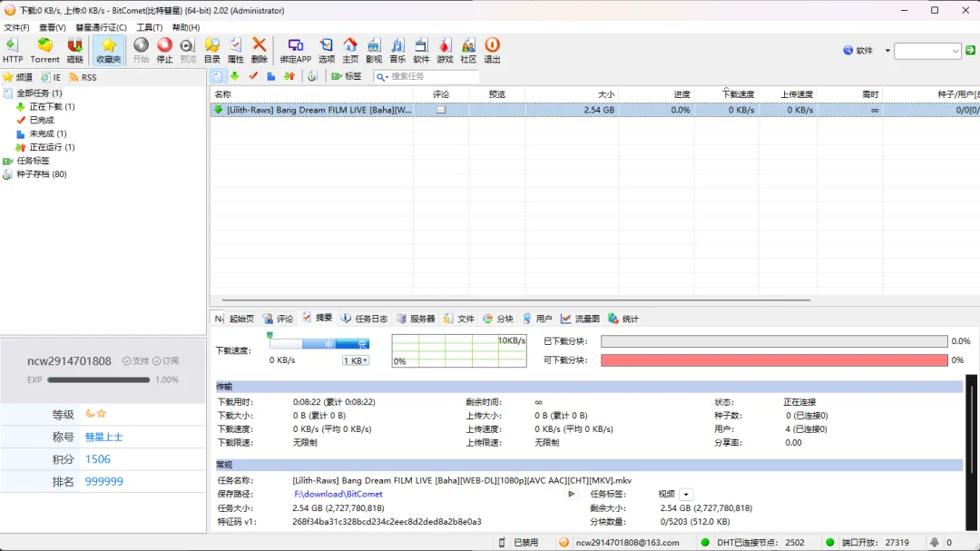980x551 pixels.
Task: Open the RSS feeds entry
Action: (83, 77)
